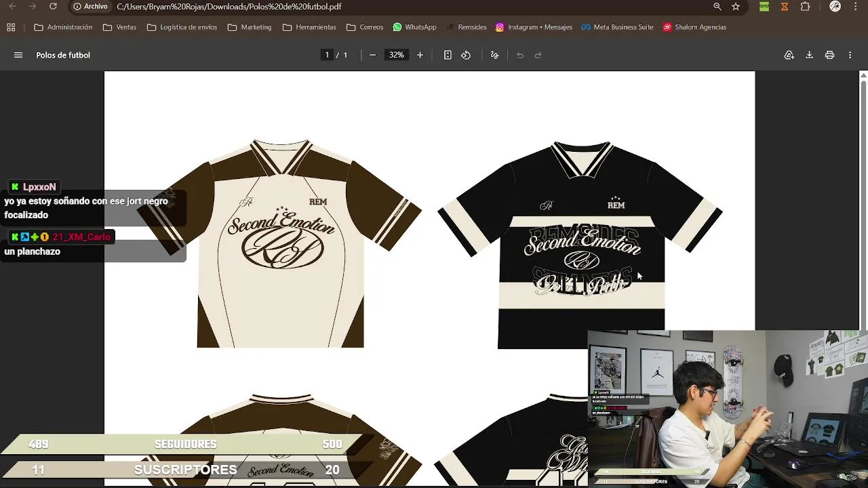Viewport: 868px width, 488px height.
Task: Click the browser back arrow
Action: coord(12,6)
